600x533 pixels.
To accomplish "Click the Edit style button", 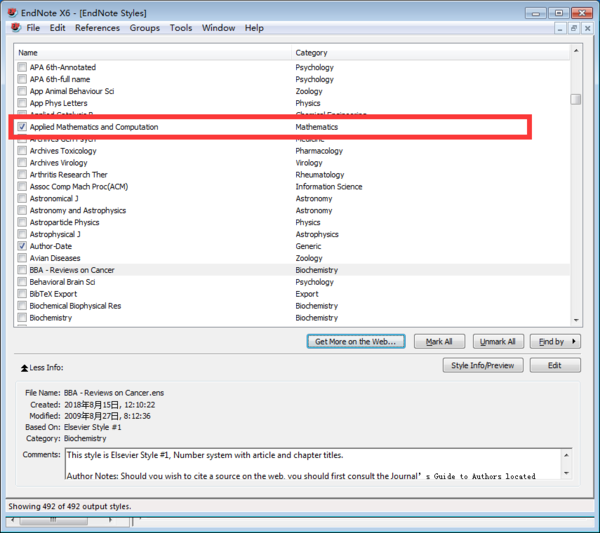I will point(555,365).
